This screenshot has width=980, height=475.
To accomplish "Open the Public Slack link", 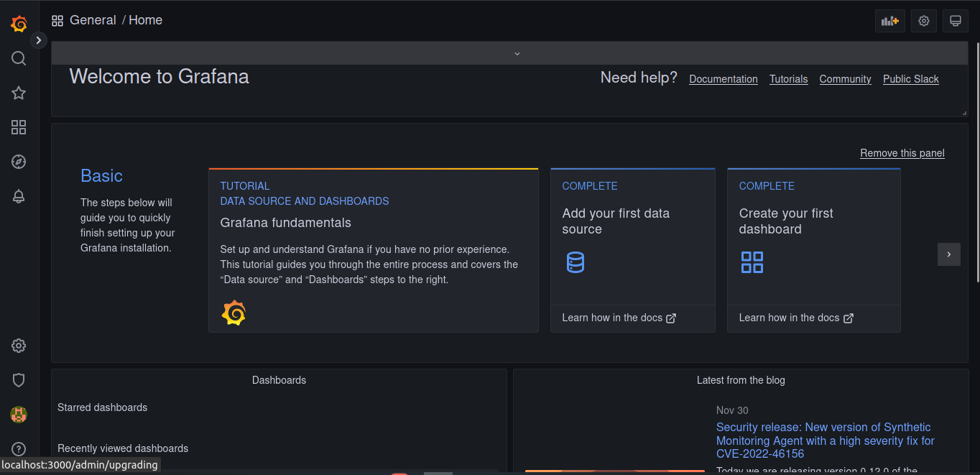I will 911,79.
